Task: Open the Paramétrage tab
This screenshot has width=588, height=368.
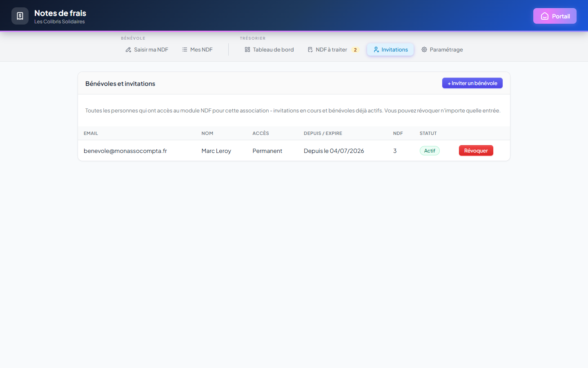Action: 442,49
